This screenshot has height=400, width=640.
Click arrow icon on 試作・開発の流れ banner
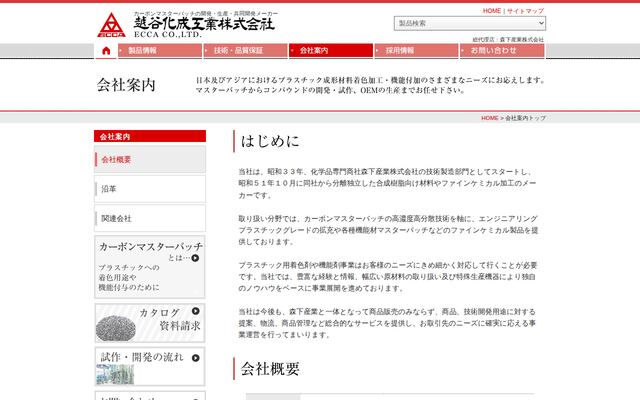[x=196, y=358]
